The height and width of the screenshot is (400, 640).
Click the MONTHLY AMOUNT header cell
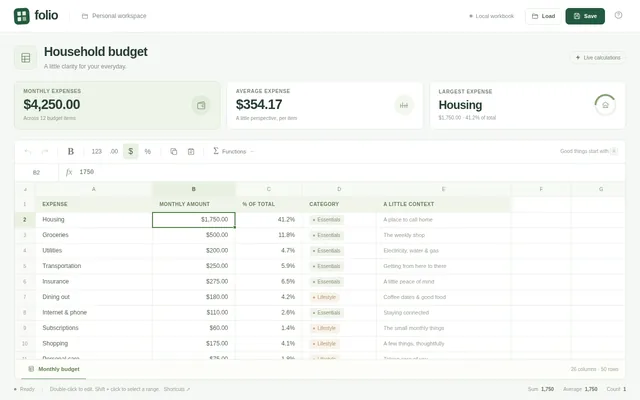tap(194, 204)
